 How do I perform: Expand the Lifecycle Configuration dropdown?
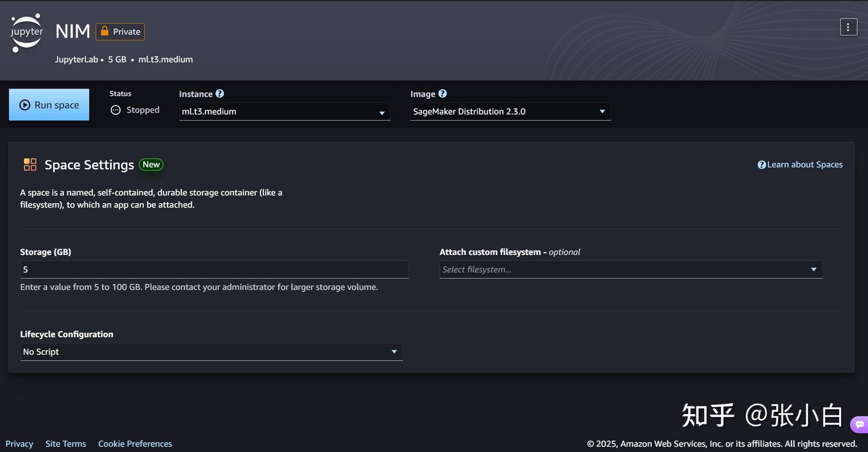point(212,352)
